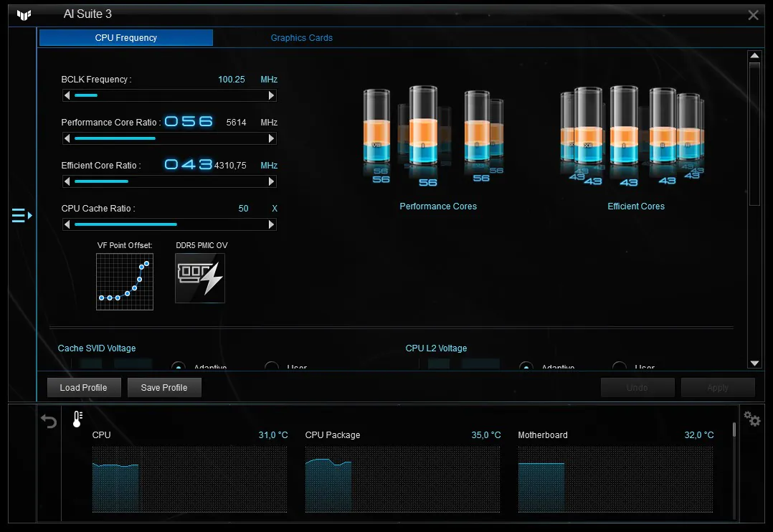Click the Motherboard temperature graph
The width and height of the screenshot is (773, 532).
click(615, 480)
